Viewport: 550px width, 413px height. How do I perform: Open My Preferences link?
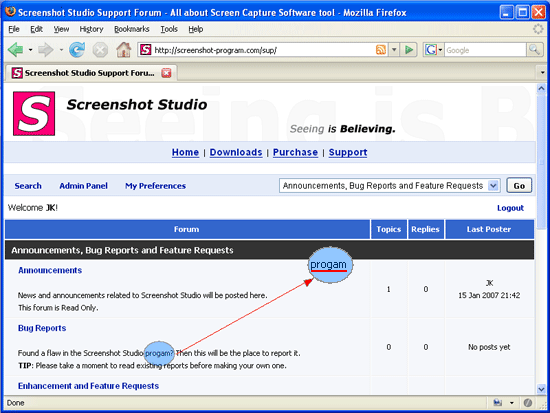tap(155, 186)
